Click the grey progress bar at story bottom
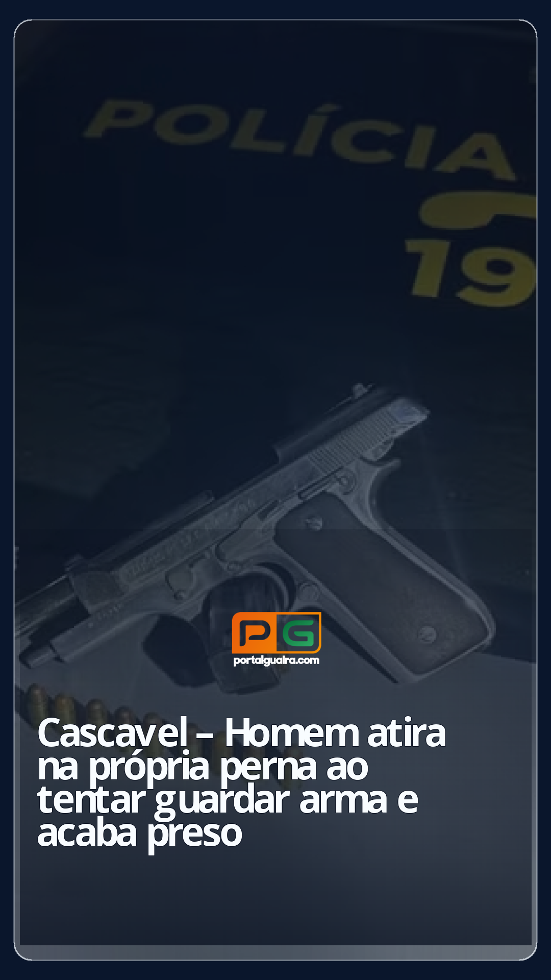The width and height of the screenshot is (551, 980). 275,952
